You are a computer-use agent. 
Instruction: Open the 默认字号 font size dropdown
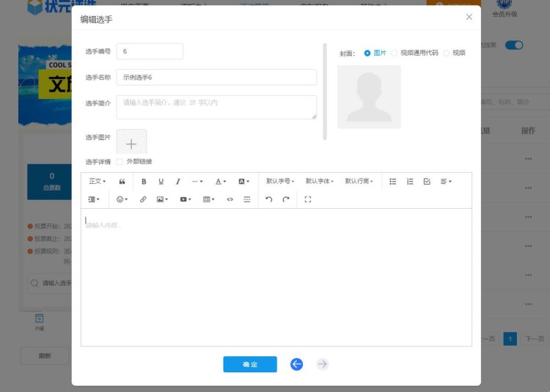point(280,181)
